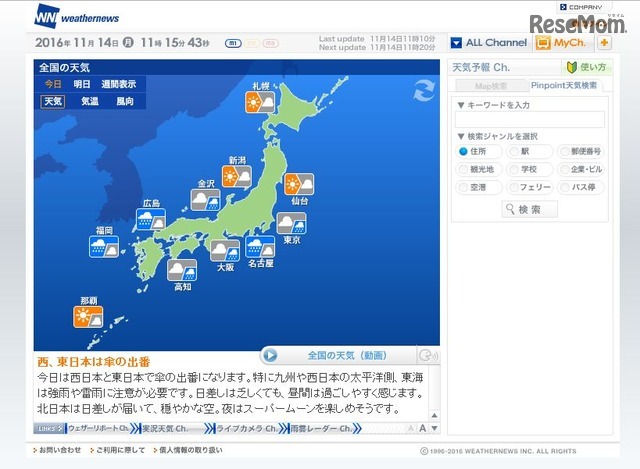640x469 pixels.
Task: Open the ライブカメラ Ch. link
Action: [246, 429]
